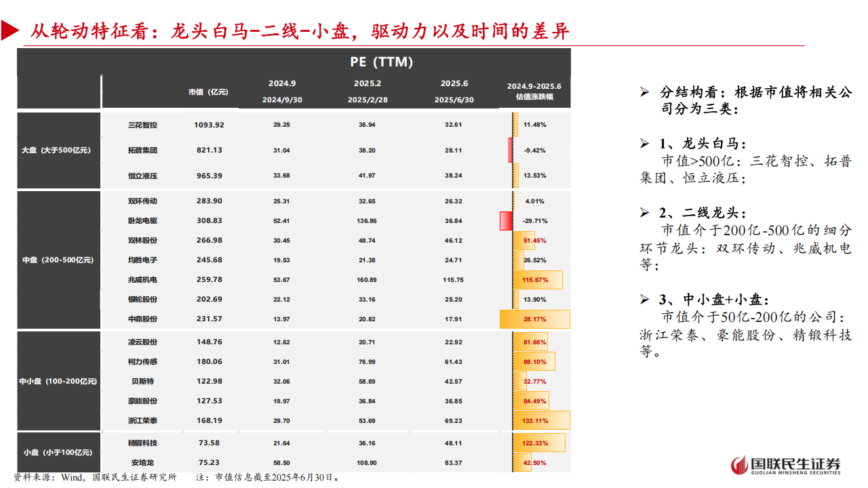This screenshot has width=868, height=488.
Task: Click the 42.50% valuation bar
Action: [522, 463]
